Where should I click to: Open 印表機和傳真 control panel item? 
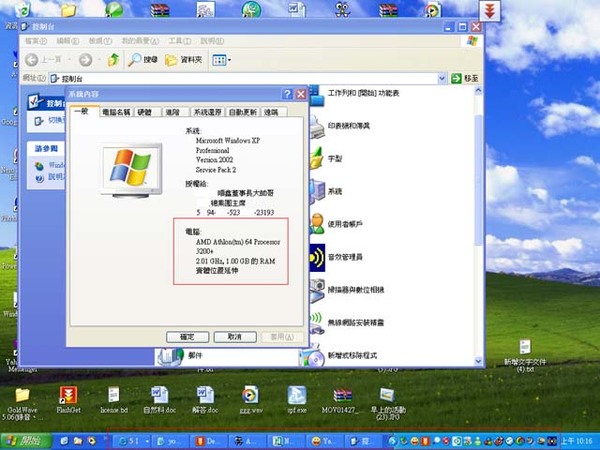340,126
